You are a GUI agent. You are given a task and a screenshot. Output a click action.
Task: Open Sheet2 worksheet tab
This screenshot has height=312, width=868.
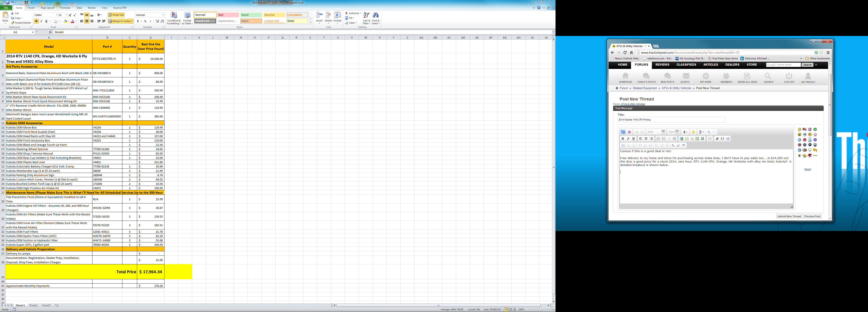(x=33, y=305)
